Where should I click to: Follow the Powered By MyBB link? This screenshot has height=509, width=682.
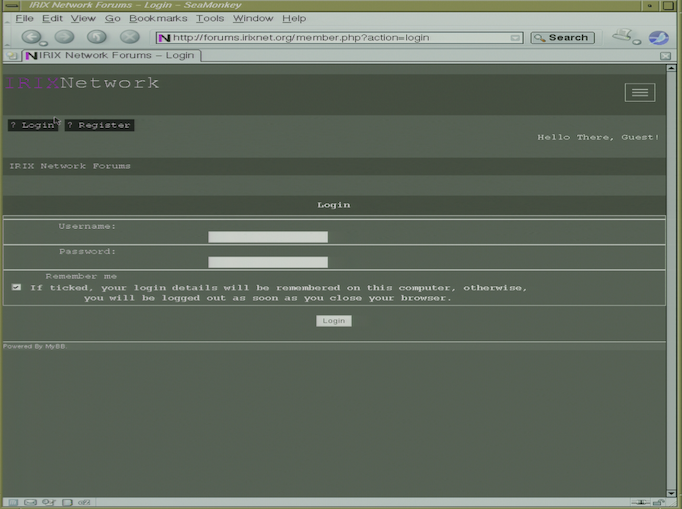(34, 346)
